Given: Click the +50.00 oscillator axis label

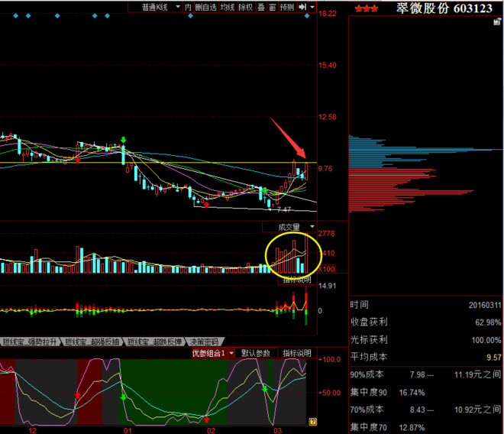Looking at the screenshot, I should [329, 393].
